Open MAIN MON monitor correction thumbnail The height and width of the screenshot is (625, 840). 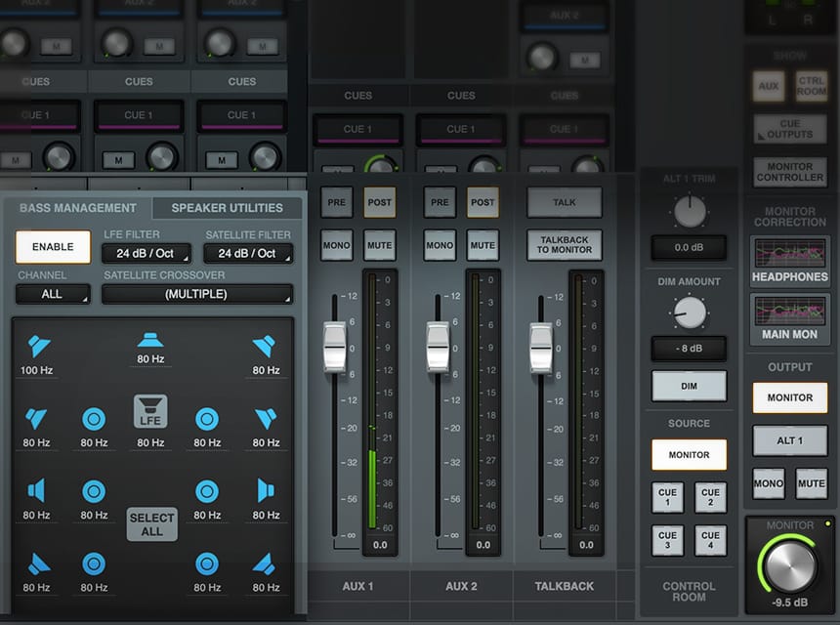[789, 318]
